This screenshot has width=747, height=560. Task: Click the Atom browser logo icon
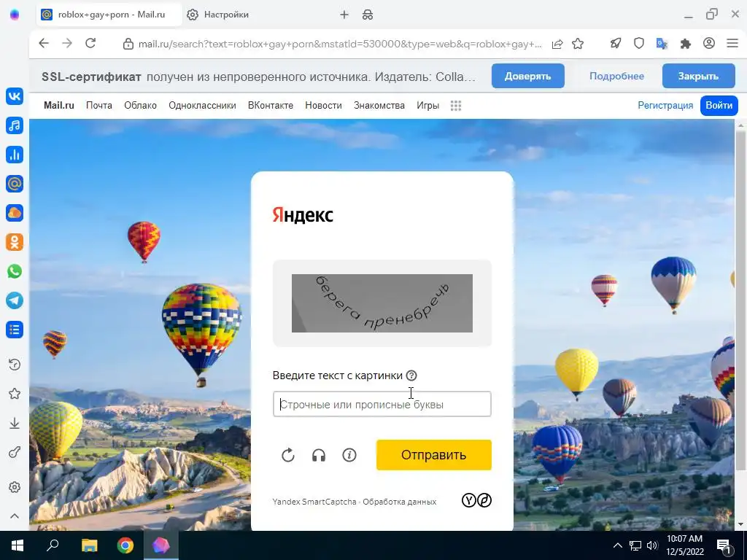(x=15, y=15)
